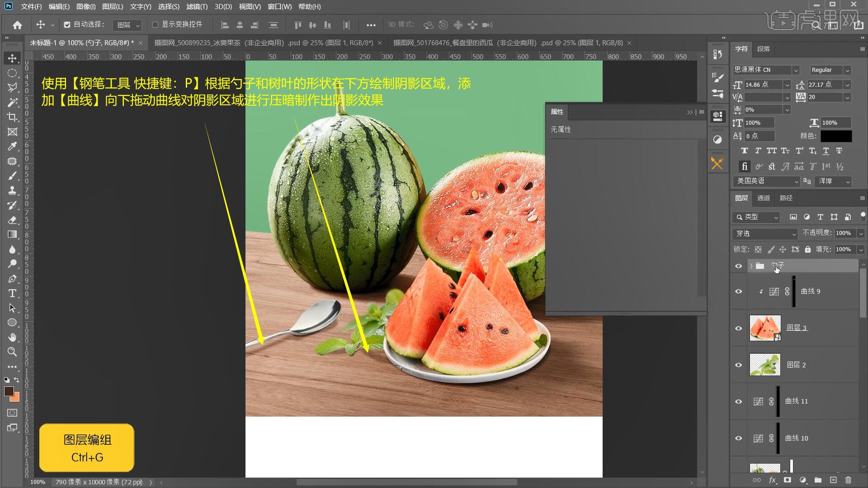868x488 pixels.
Task: Select the Pen tool in toolbar
Action: [x=12, y=279]
